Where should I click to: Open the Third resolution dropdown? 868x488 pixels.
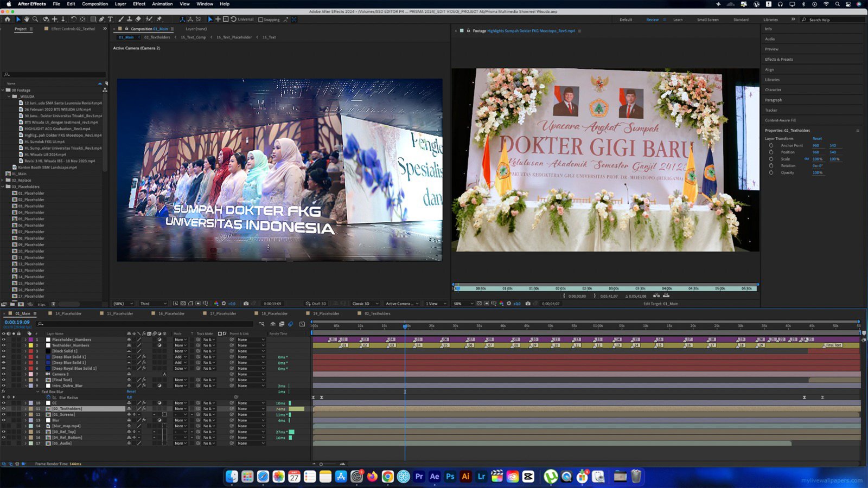tap(154, 304)
